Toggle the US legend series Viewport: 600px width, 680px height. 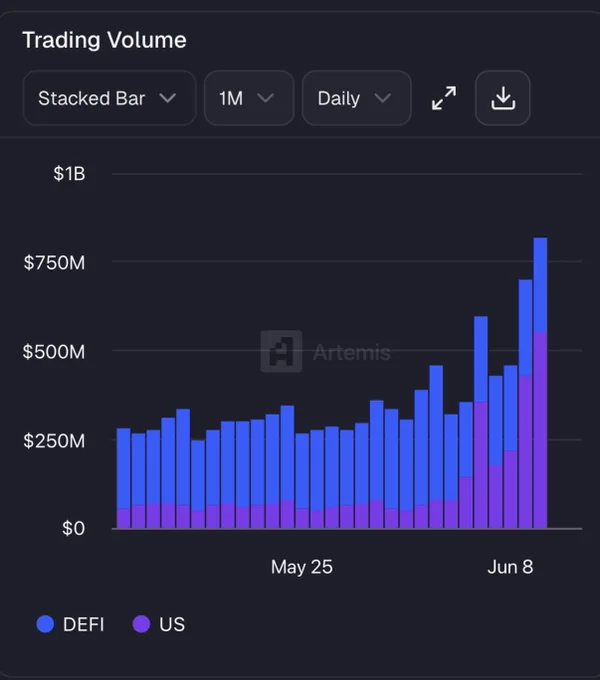159,624
